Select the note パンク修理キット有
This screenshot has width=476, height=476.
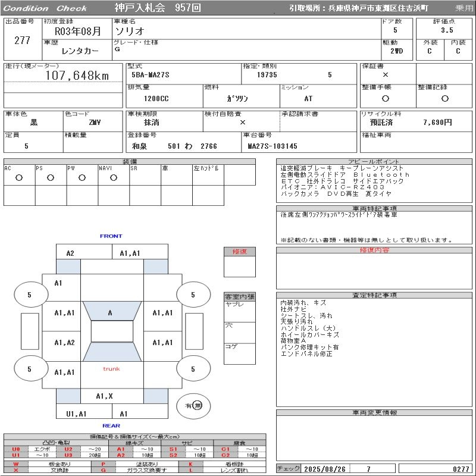pos(309,347)
